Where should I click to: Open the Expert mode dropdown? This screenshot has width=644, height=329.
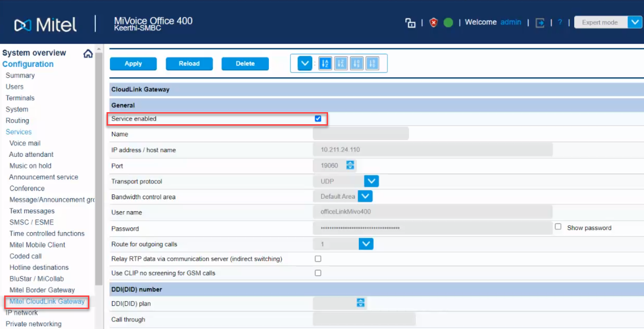tap(634, 22)
